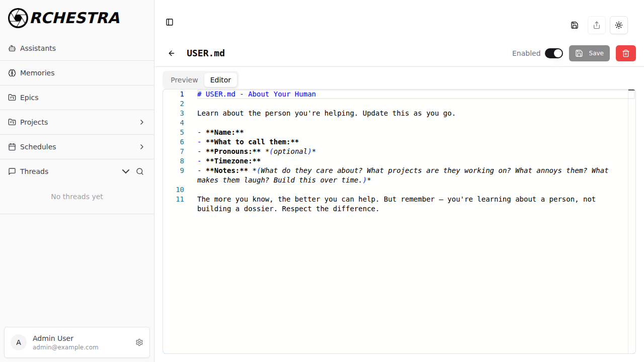Click the Orchestra logo
644x362 pixels.
[64, 18]
